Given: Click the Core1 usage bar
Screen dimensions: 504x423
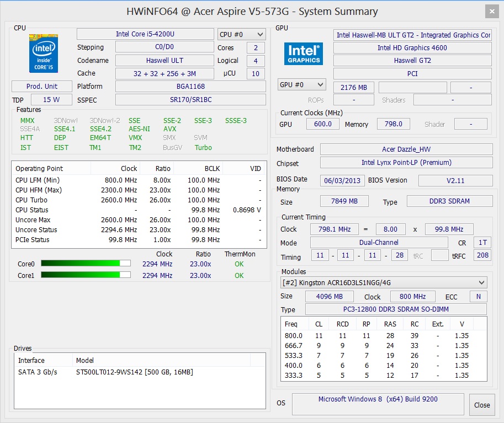Looking at the screenshot, I should [86, 275].
